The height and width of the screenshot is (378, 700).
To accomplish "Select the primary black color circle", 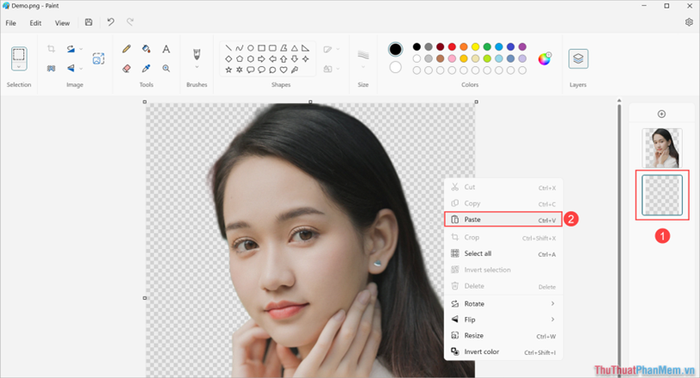I will click(x=395, y=49).
